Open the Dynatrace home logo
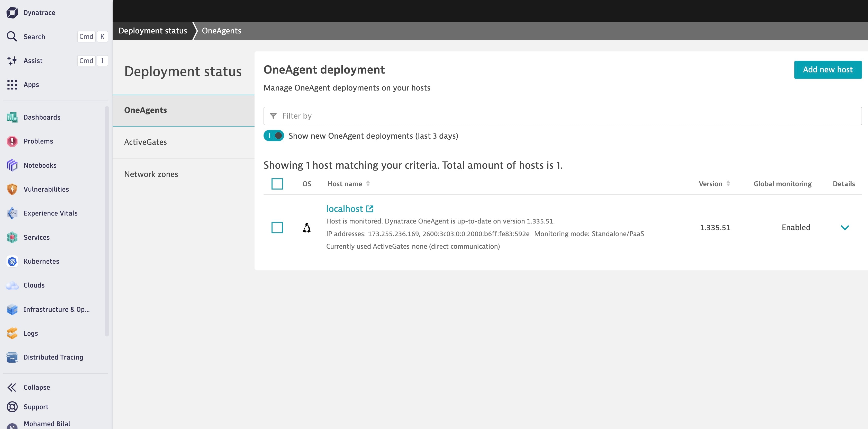The width and height of the screenshot is (868, 429). (12, 12)
